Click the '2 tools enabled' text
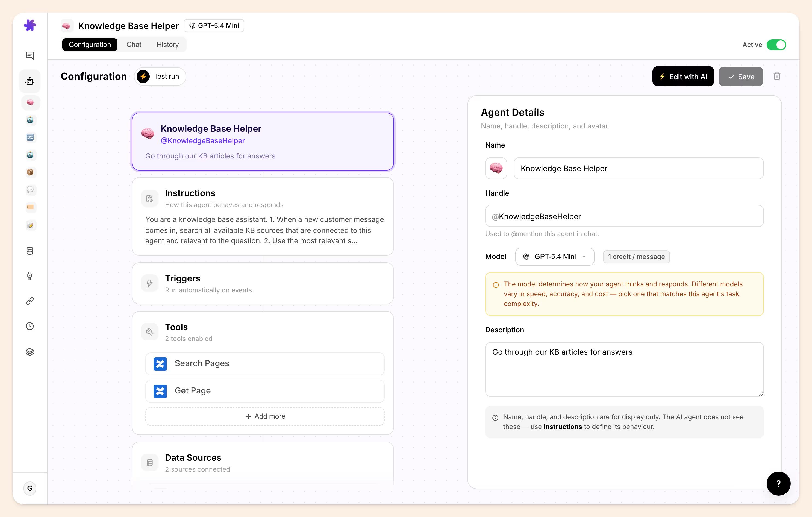The image size is (812, 517). 189,339
